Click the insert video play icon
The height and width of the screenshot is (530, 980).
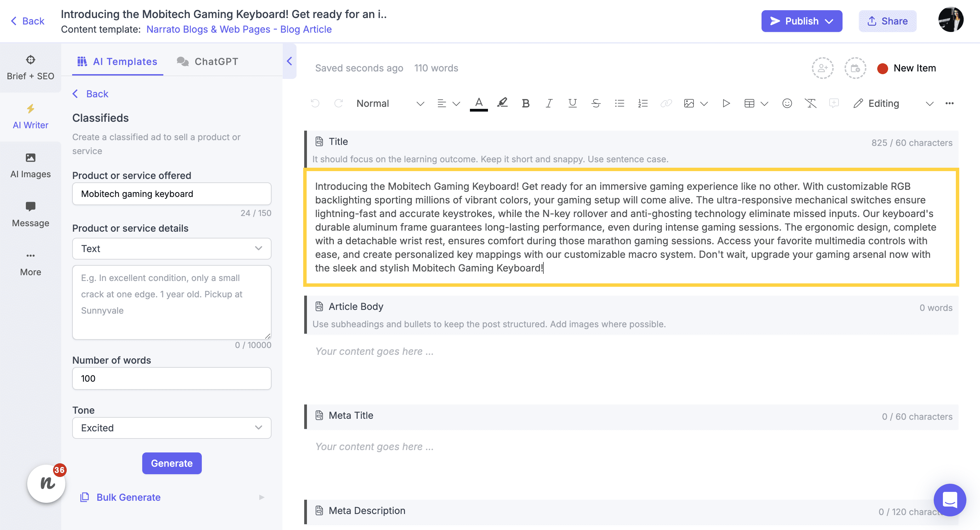726,103
